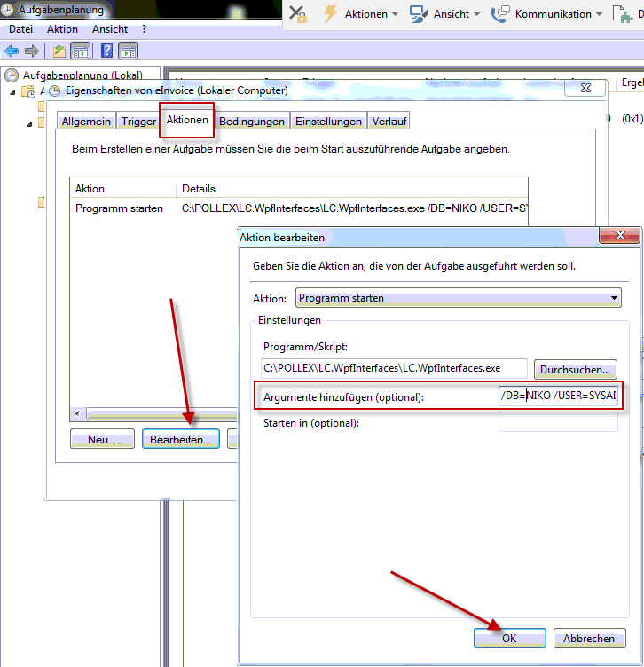Viewport: 644px width, 667px height.
Task: Toggle the action pane toolbar icon
Action: click(129, 51)
